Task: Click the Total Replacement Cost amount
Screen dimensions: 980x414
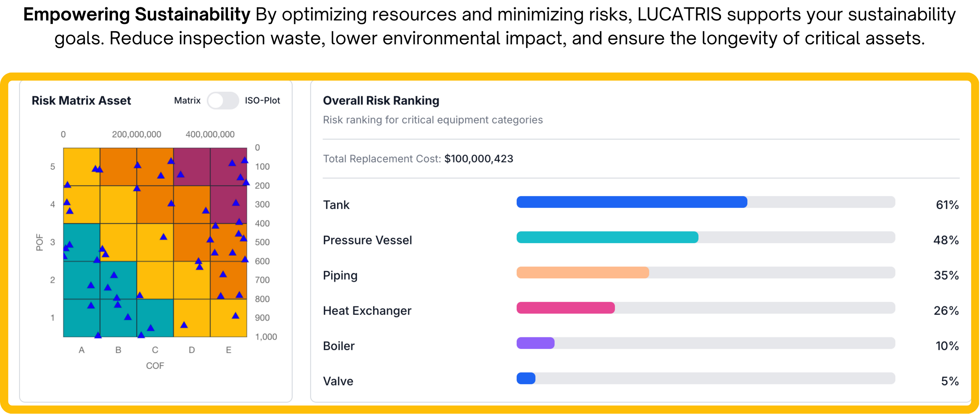Action: click(x=479, y=159)
